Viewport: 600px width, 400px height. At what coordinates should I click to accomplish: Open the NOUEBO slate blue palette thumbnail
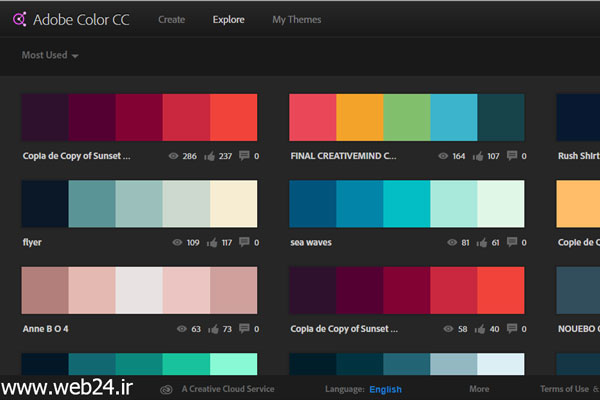click(578, 290)
